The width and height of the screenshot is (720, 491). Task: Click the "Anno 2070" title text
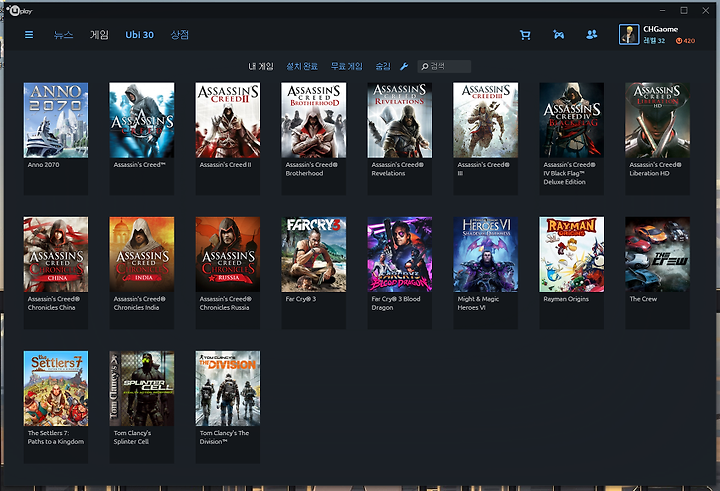click(44, 164)
